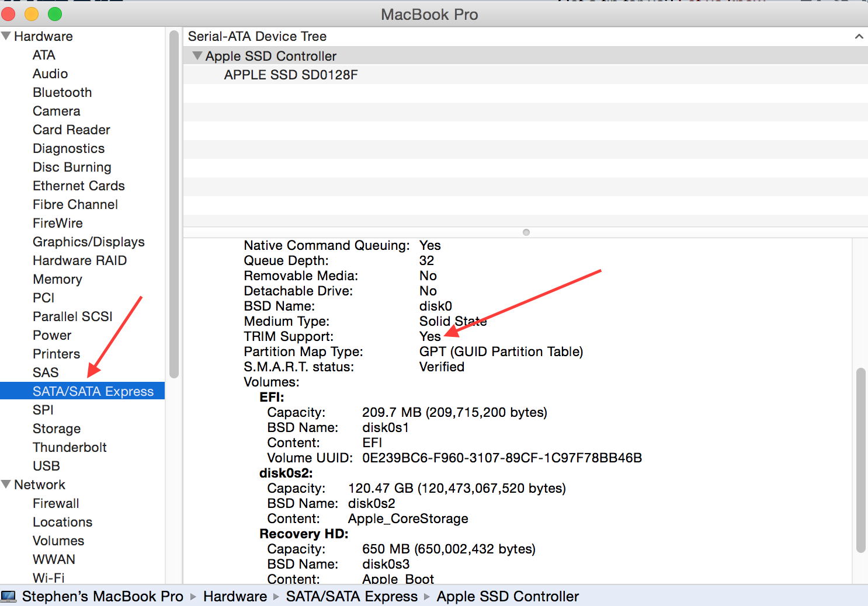This screenshot has width=868, height=606.
Task: Click the Native Command Queuing label
Action: 327,245
